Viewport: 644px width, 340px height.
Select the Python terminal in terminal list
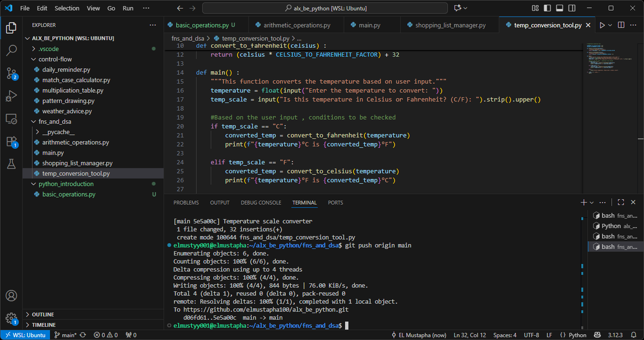click(616, 226)
